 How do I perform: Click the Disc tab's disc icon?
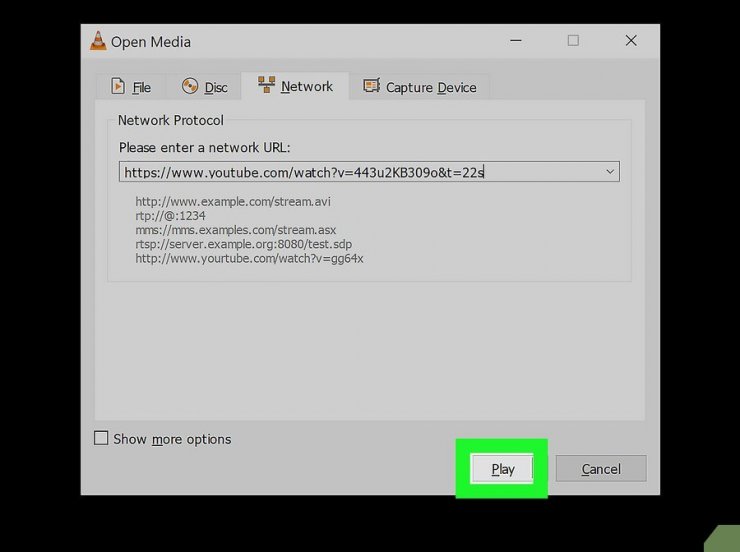click(190, 87)
